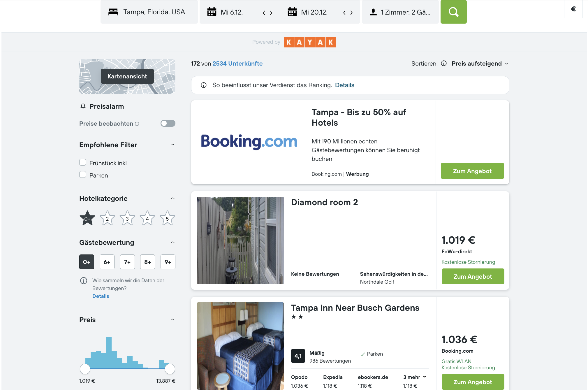The width and height of the screenshot is (588, 390).
Task: Click the 4,1 rating badge
Action: (x=298, y=356)
